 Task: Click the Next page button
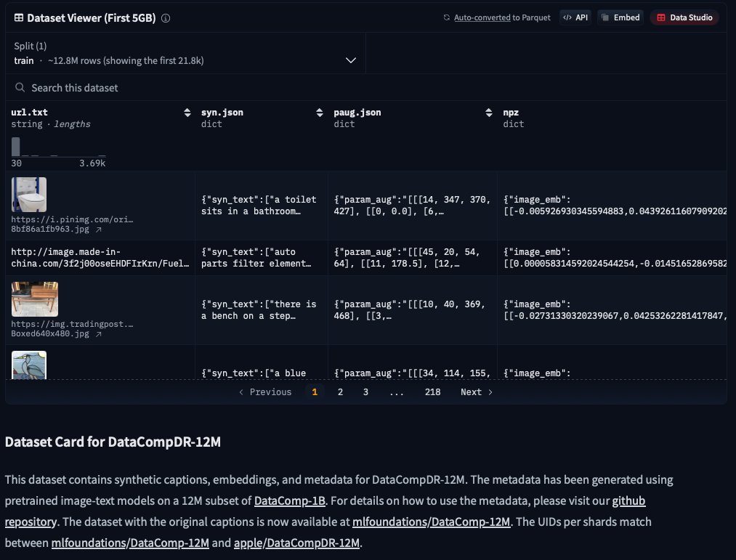pos(477,392)
